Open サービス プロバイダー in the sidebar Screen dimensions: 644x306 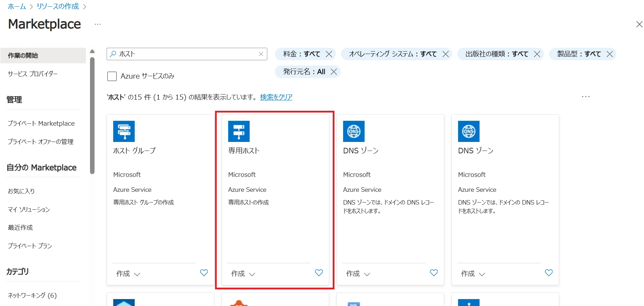tap(33, 74)
